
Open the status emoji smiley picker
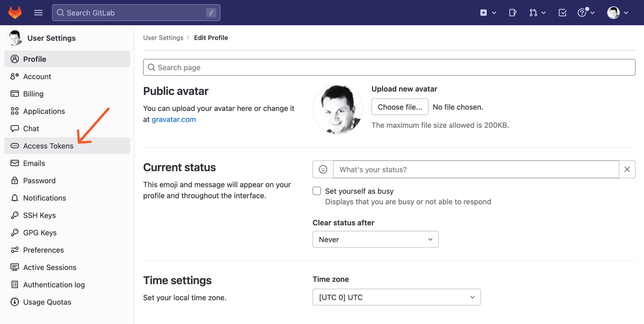pyautogui.click(x=322, y=169)
